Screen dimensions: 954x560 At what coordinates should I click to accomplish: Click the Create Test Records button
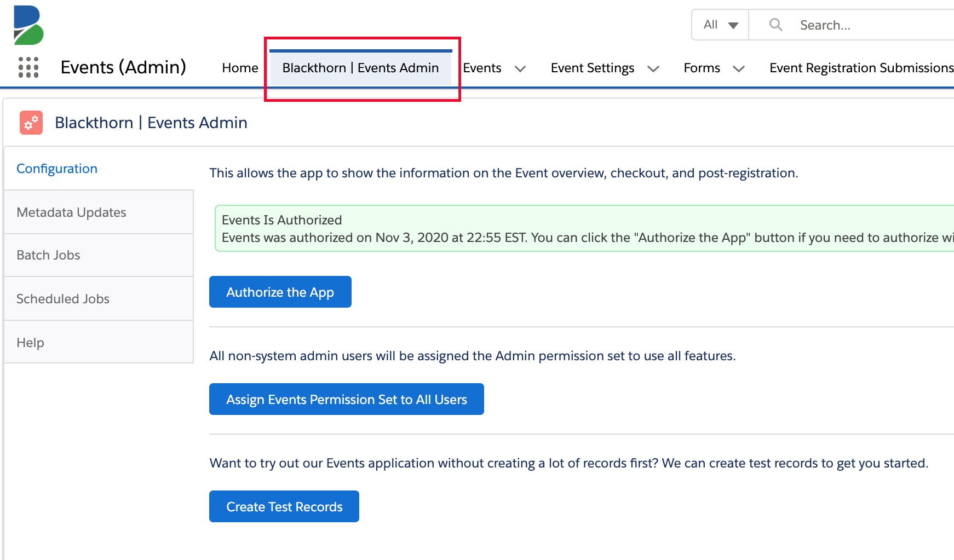pyautogui.click(x=284, y=506)
